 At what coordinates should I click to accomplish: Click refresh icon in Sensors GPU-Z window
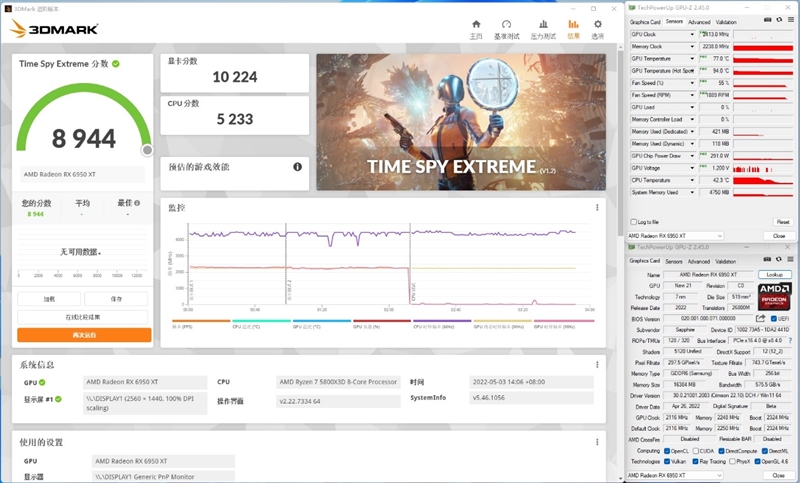779,20
